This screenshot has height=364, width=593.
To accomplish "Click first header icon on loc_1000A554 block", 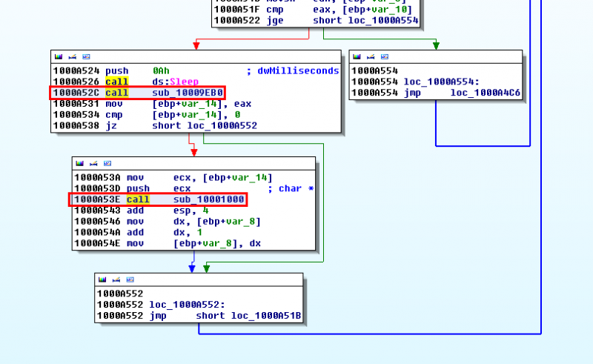I will pyautogui.click(x=357, y=56).
